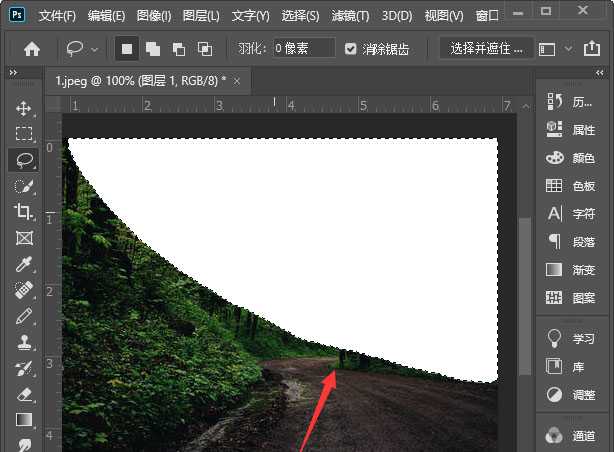Select the Eraser tool
Viewport: 614px width, 452px height.
[24, 394]
